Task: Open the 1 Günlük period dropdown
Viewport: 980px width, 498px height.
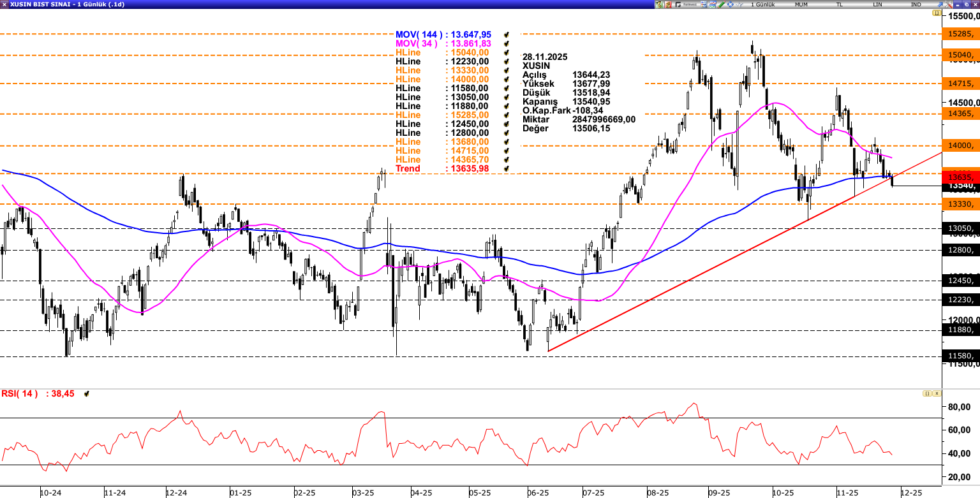Action: (x=762, y=4)
